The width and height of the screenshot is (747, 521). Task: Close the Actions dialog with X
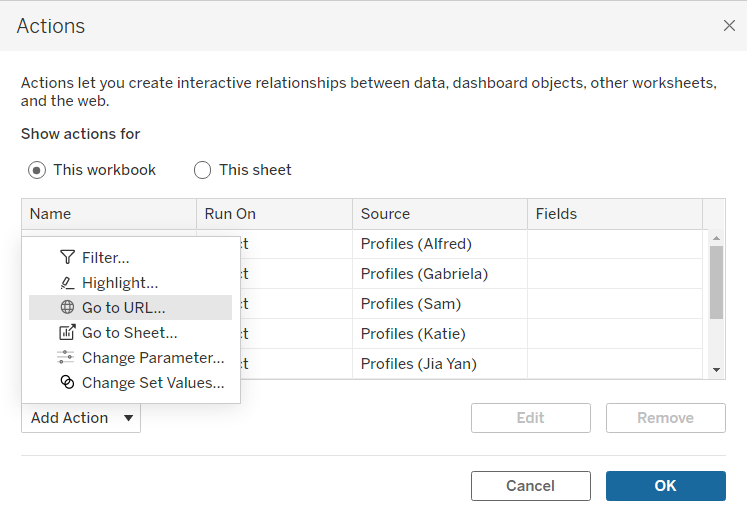[x=729, y=26]
